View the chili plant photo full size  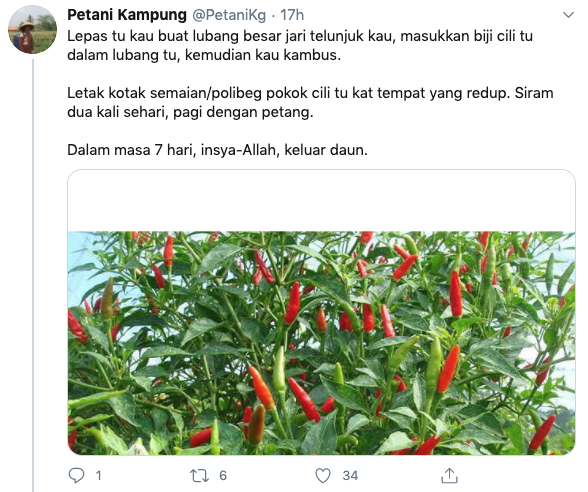tap(321, 343)
